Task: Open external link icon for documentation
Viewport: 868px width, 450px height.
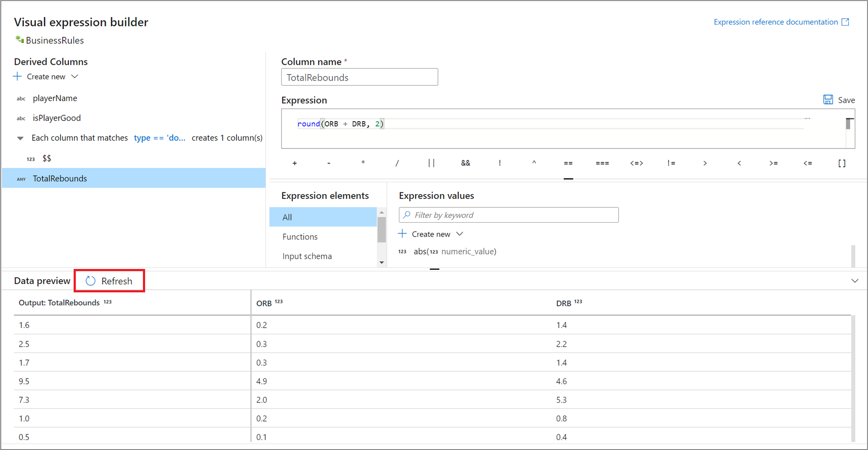Action: click(x=845, y=22)
